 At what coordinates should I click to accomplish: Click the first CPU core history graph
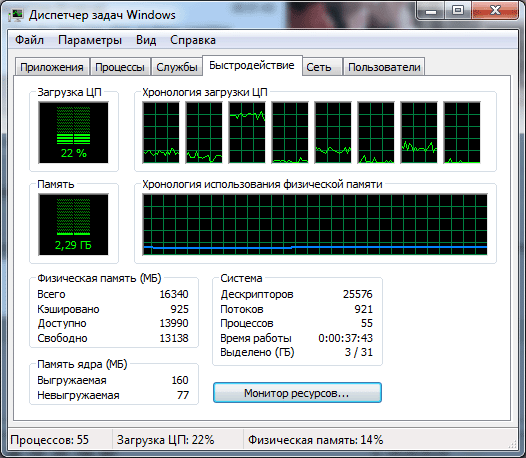[161, 133]
